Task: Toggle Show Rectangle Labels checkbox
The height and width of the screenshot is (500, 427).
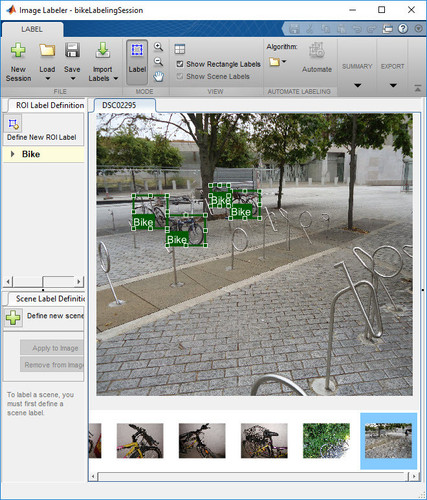Action: (180, 64)
